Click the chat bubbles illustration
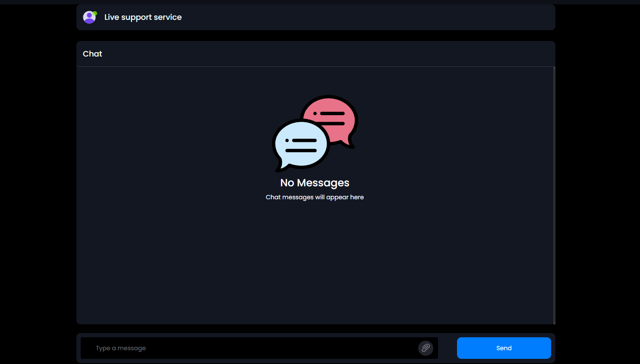Screen dimensions: 640x364 point(315,134)
